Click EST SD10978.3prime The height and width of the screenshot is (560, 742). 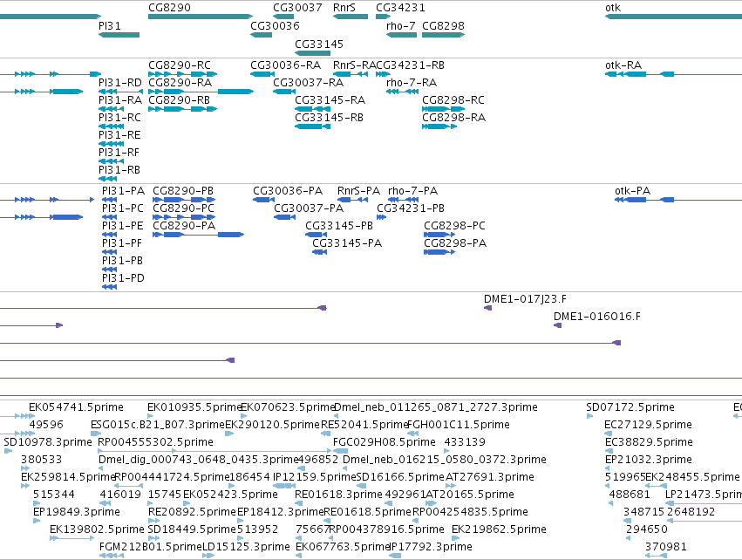pos(8,451)
